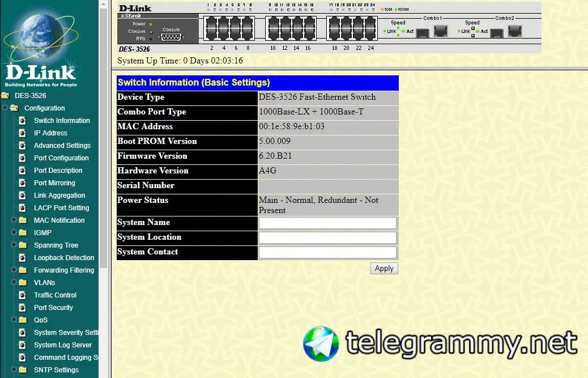The width and height of the screenshot is (588, 378).
Task: Click the VLANs folder icon
Action: pos(23,282)
